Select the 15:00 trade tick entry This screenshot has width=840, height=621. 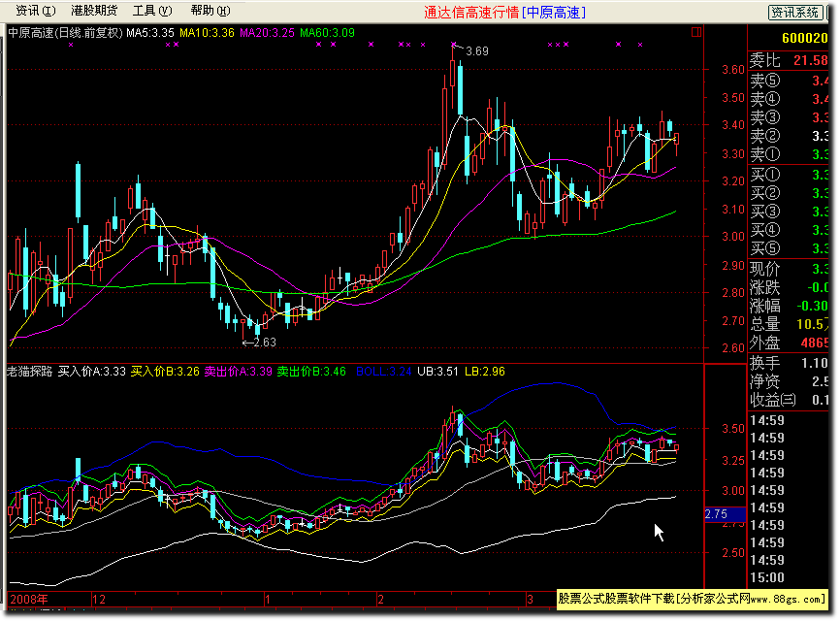[x=767, y=577]
